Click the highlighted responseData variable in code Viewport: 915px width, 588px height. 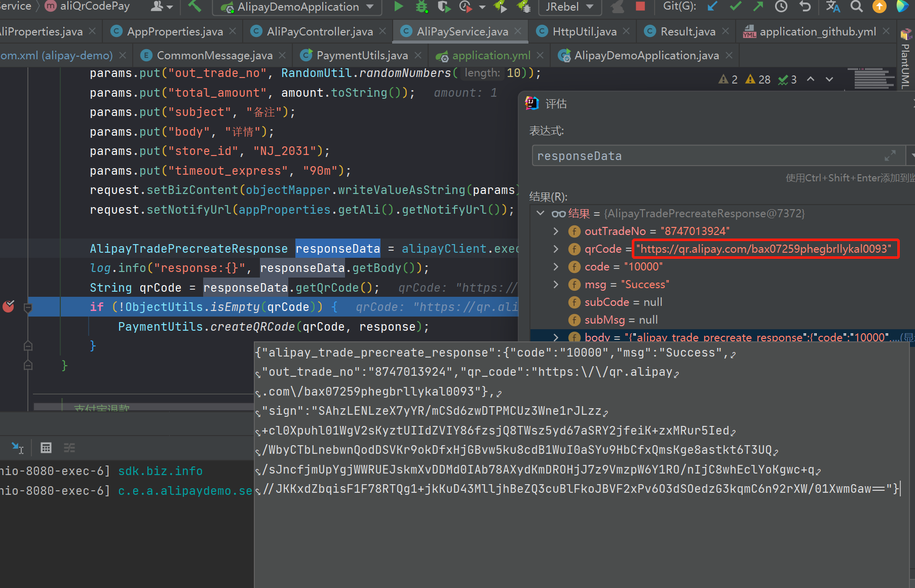click(x=338, y=249)
